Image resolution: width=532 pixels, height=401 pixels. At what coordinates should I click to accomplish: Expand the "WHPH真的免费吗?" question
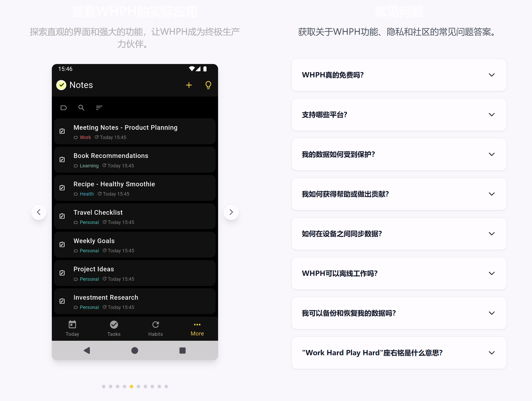pos(399,75)
